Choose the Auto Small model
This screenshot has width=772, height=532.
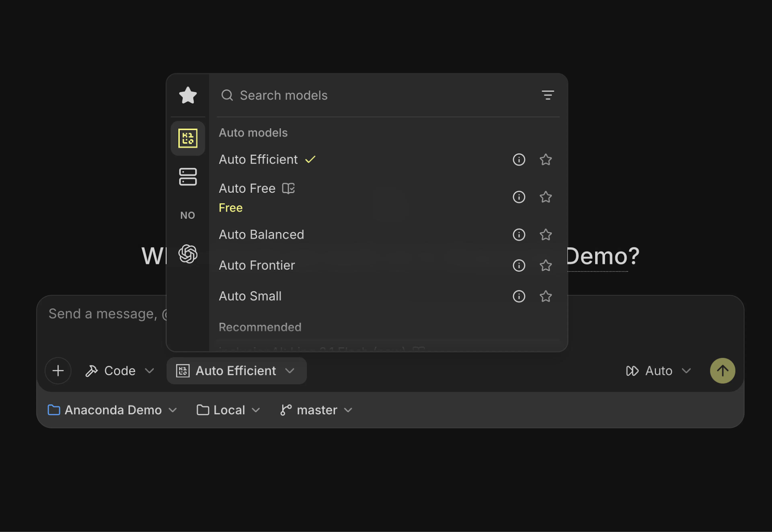coord(388,296)
